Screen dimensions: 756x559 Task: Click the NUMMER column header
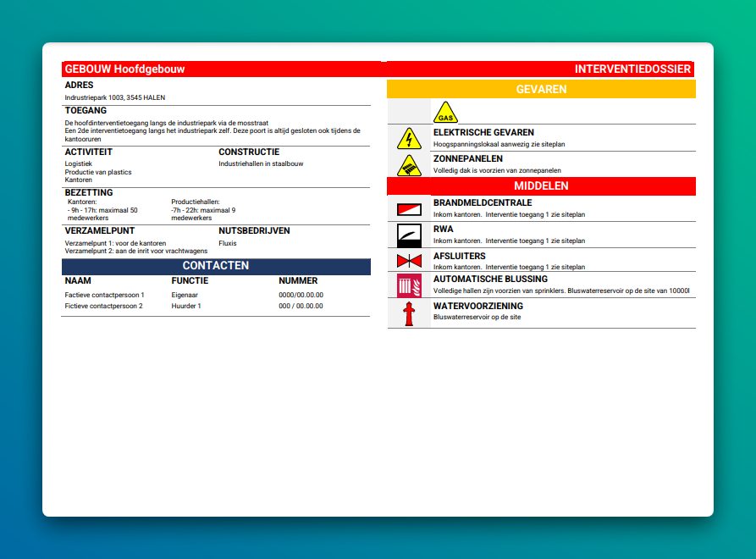(x=298, y=280)
